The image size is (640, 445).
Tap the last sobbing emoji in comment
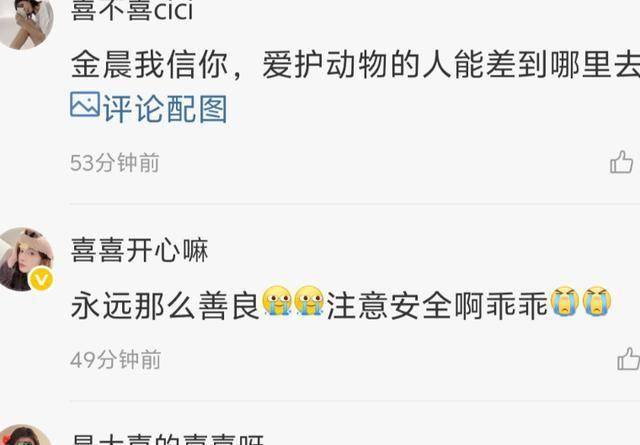(597, 300)
